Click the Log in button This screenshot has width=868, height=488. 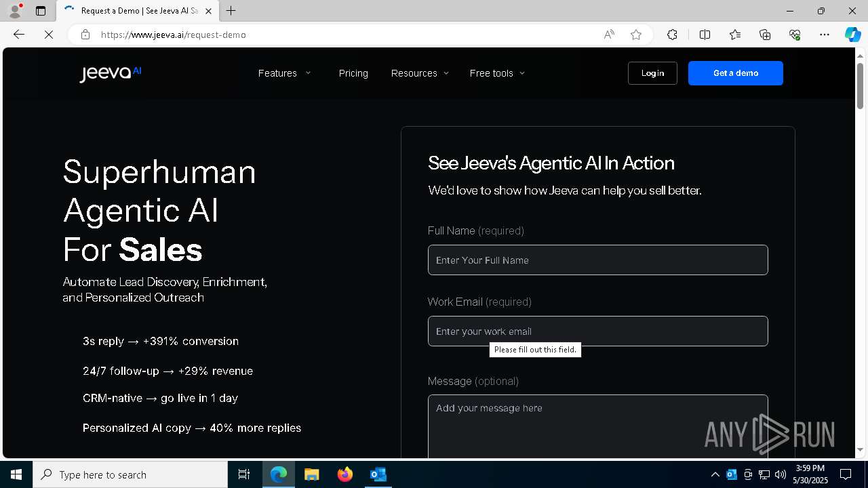pos(652,73)
